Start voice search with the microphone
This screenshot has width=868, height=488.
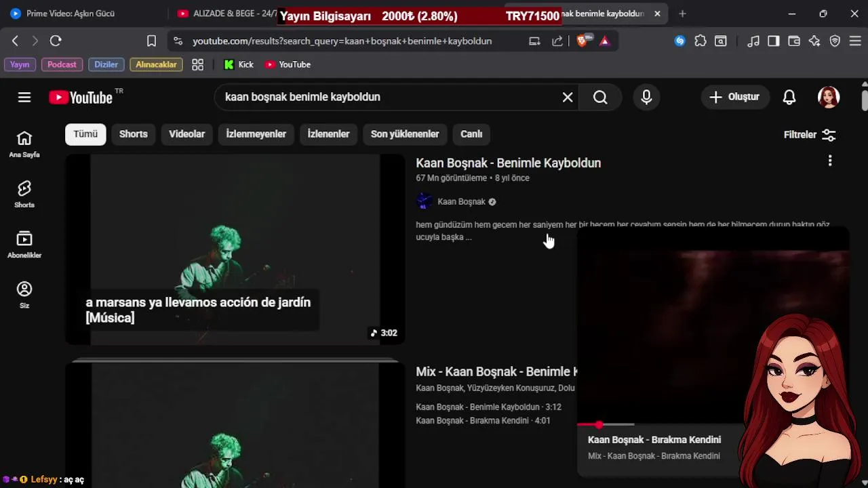[646, 97]
